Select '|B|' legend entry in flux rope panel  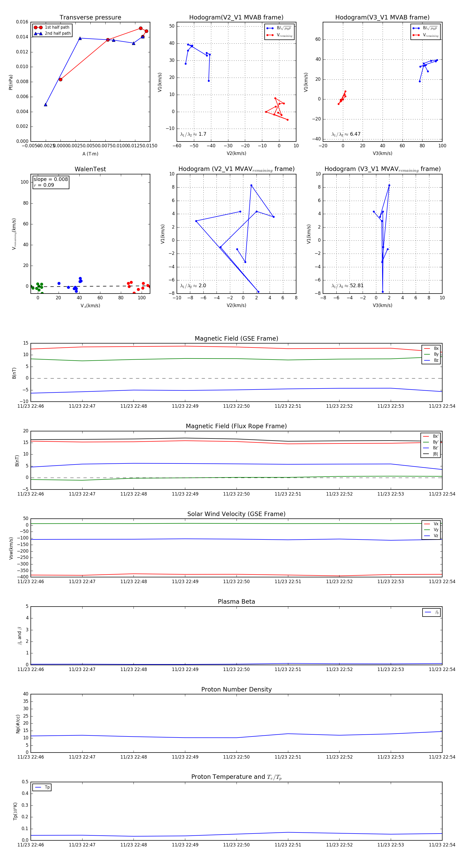click(x=431, y=454)
